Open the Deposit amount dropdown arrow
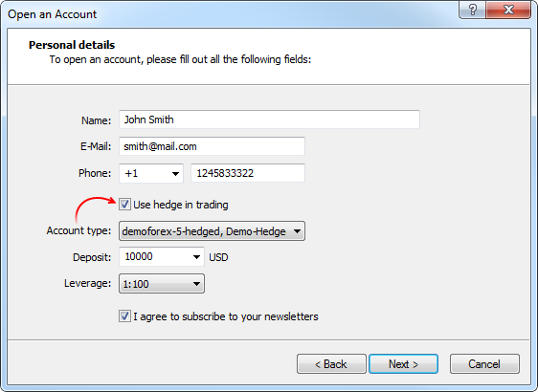The width and height of the screenshot is (538, 392). (196, 257)
